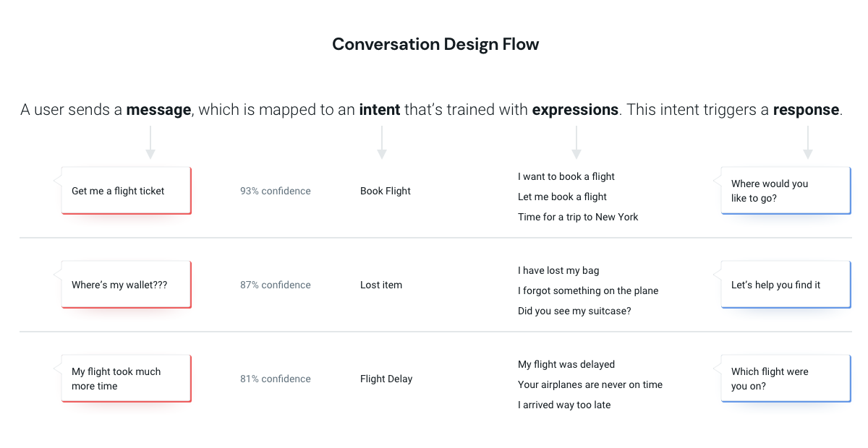This screenshot has height=448, width=868.
Task: Click the arrow below the word message
Action: (x=150, y=142)
